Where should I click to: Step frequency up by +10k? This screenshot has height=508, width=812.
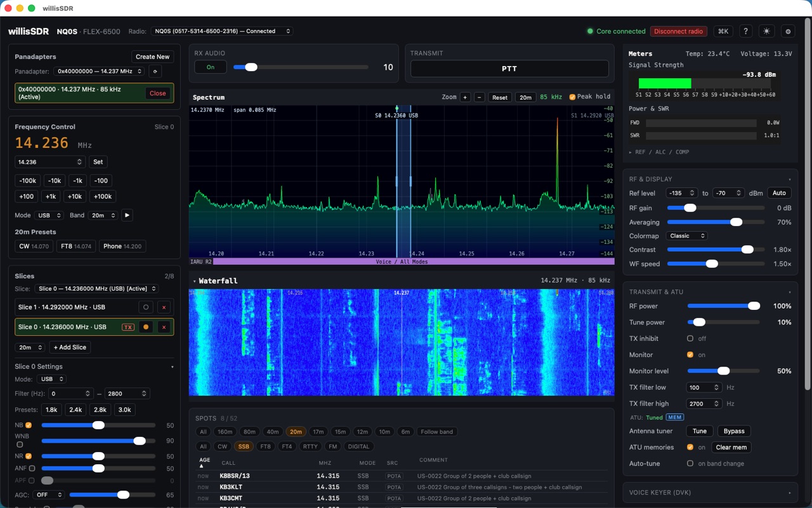coord(75,197)
